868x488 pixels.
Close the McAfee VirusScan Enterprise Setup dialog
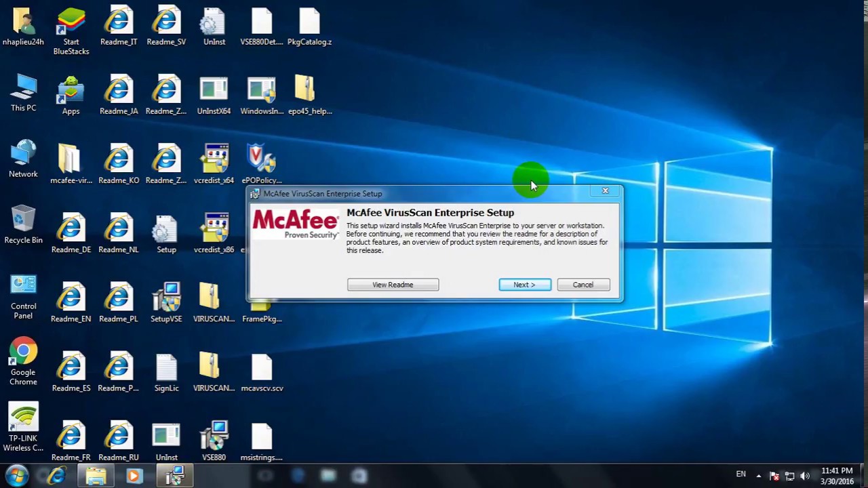(x=605, y=191)
